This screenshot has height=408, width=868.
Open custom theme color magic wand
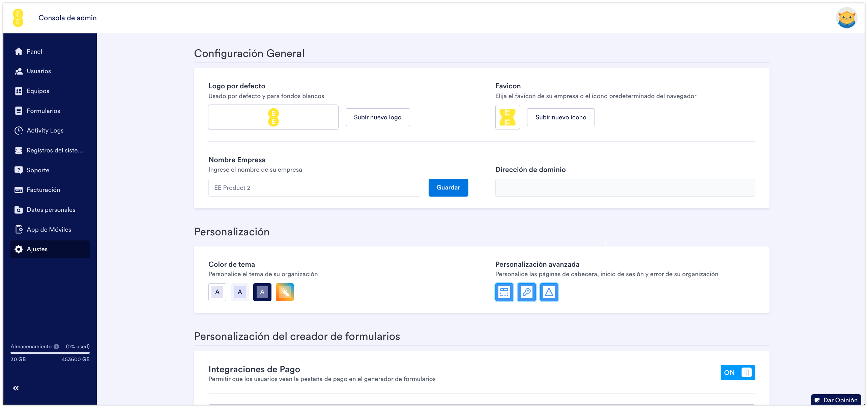point(285,292)
